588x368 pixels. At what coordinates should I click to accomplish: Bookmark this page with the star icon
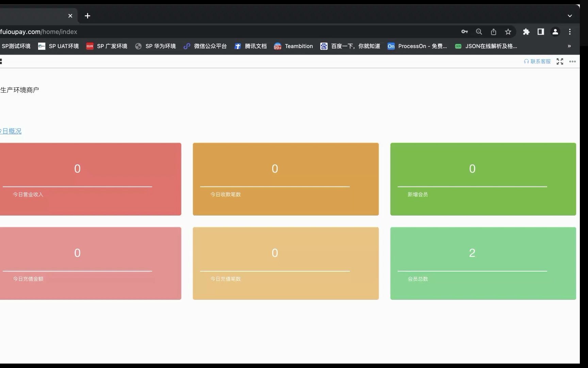click(x=508, y=32)
